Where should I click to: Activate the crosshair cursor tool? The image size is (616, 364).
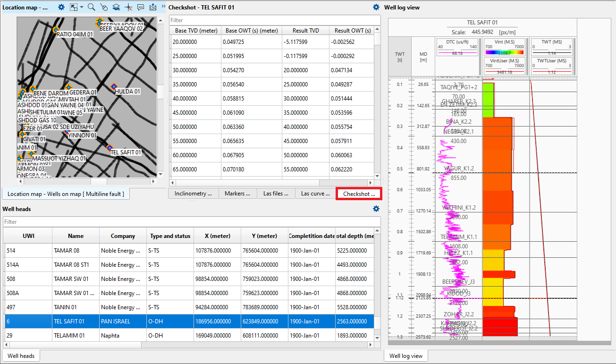[128, 7]
